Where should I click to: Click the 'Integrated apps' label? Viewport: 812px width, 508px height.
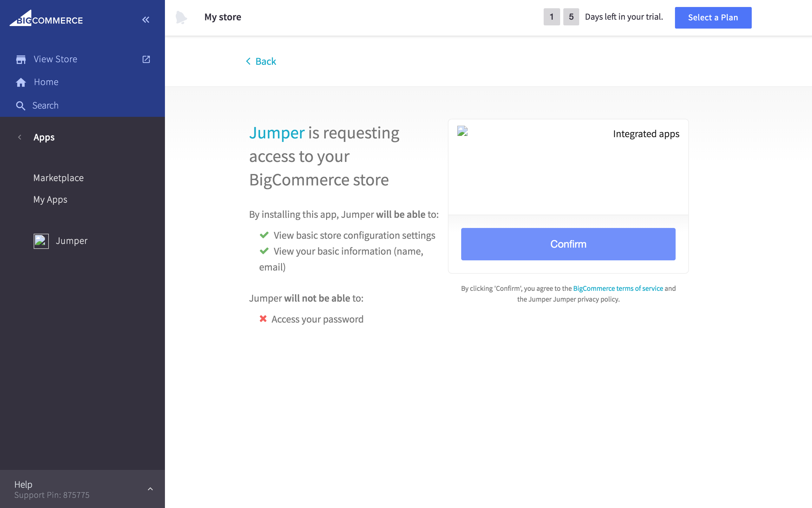[x=646, y=134]
